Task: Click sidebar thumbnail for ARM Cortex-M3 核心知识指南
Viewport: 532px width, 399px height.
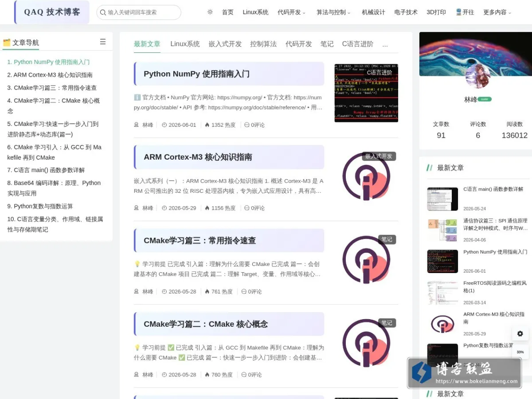Action: 442,324
